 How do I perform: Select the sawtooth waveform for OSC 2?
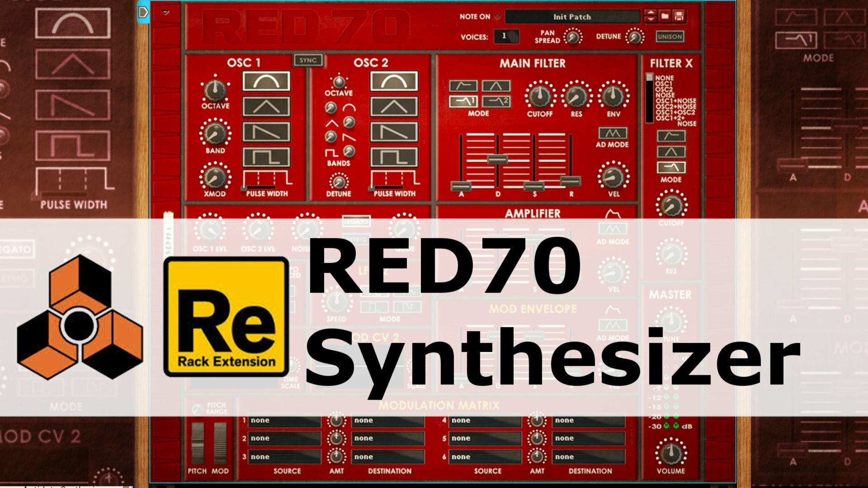pos(394,132)
